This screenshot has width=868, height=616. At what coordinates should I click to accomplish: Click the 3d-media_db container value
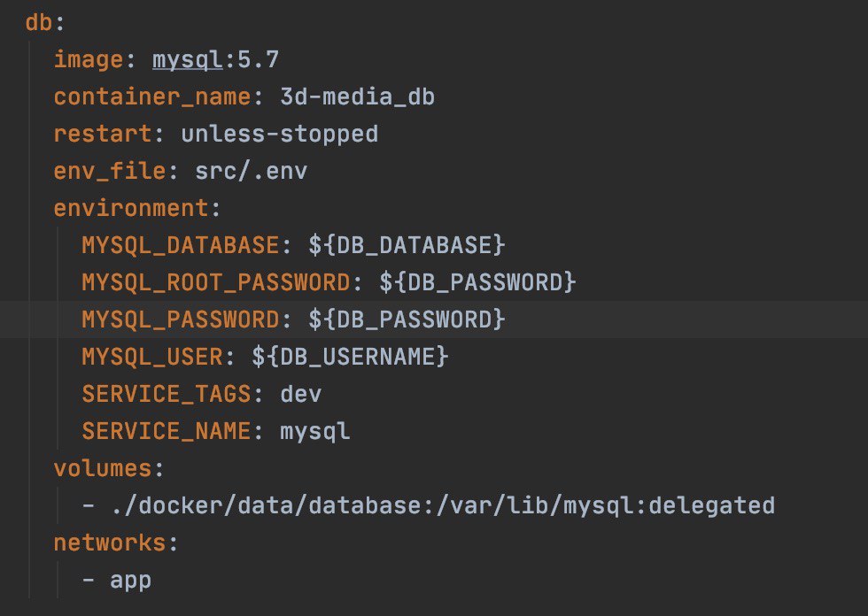[357, 96]
